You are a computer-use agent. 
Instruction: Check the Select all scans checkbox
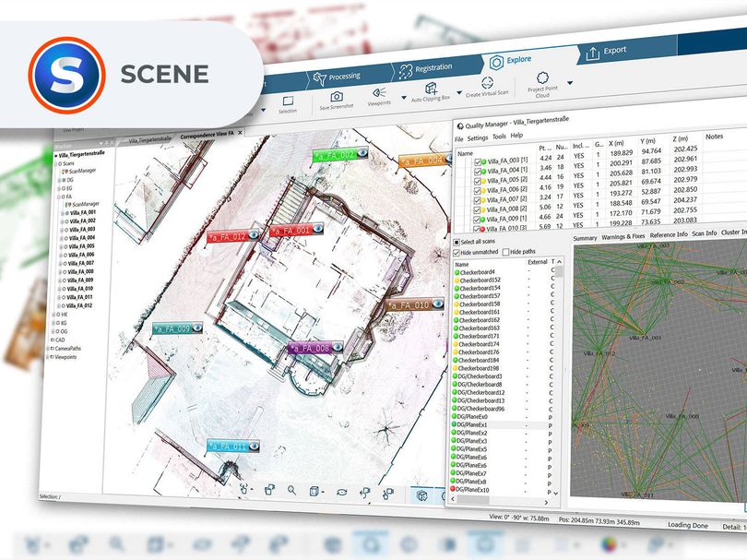tap(456, 242)
